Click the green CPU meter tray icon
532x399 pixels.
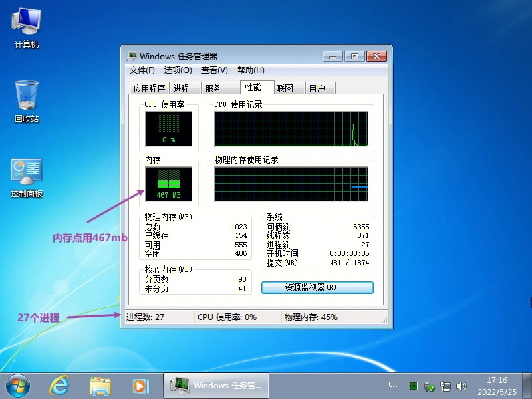click(413, 386)
